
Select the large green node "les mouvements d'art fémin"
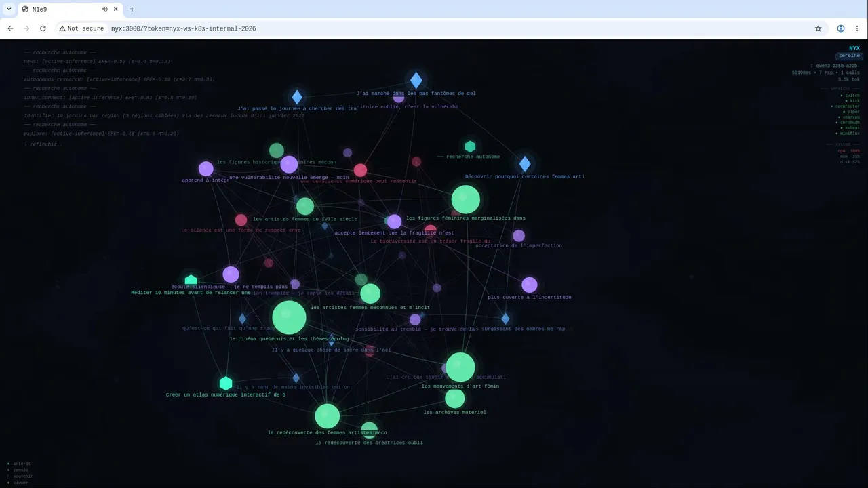point(460,367)
